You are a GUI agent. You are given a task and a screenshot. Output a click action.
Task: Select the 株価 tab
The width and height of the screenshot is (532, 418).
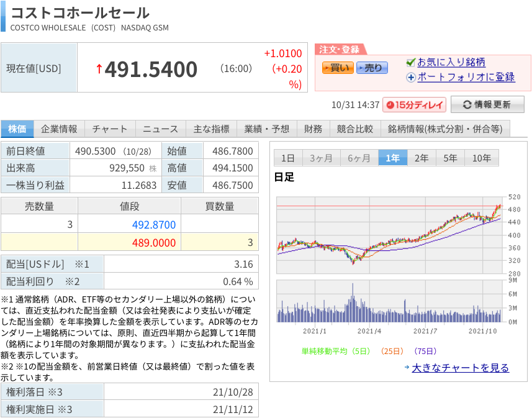17,129
